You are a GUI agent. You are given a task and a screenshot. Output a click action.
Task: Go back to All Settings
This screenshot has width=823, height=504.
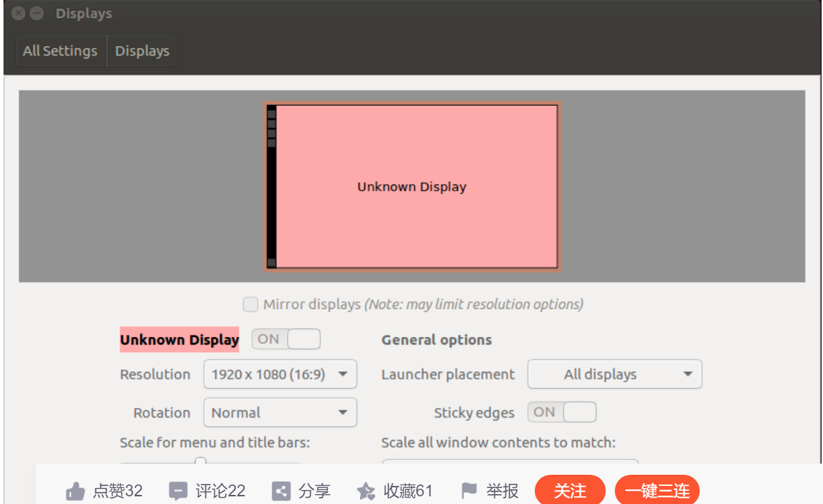[61, 51]
